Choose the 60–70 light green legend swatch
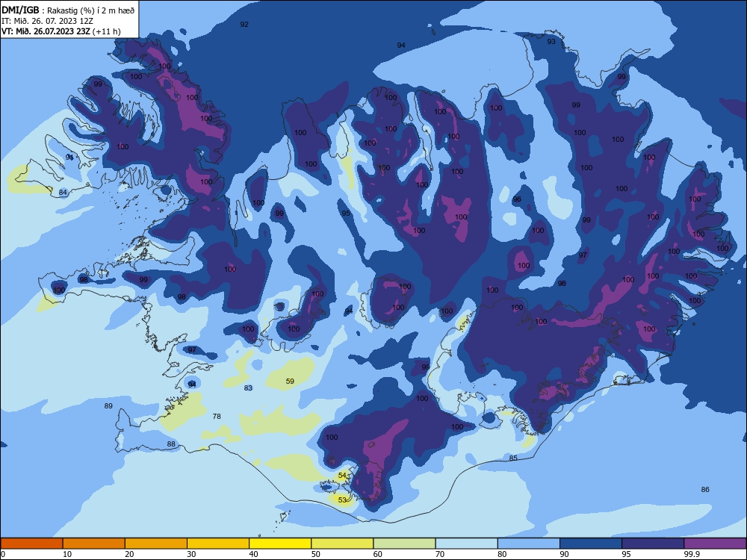The image size is (747, 560). point(404,544)
